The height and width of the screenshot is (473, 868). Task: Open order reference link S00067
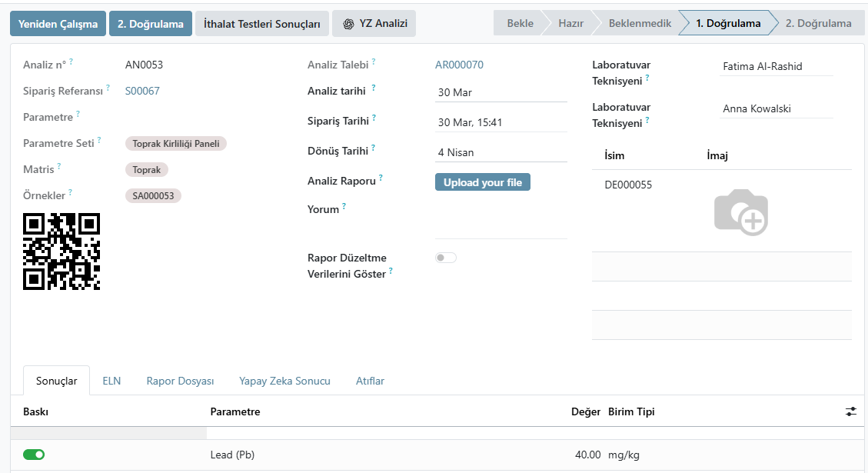click(x=142, y=91)
